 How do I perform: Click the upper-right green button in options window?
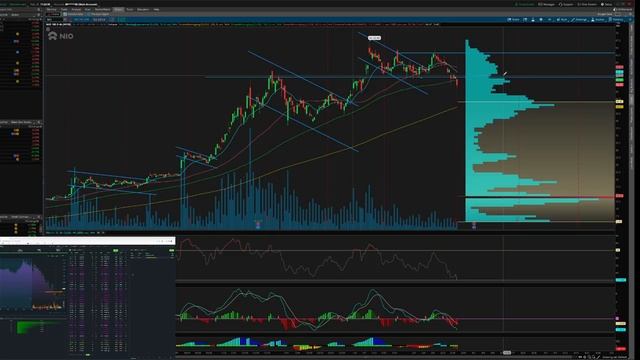[171, 250]
